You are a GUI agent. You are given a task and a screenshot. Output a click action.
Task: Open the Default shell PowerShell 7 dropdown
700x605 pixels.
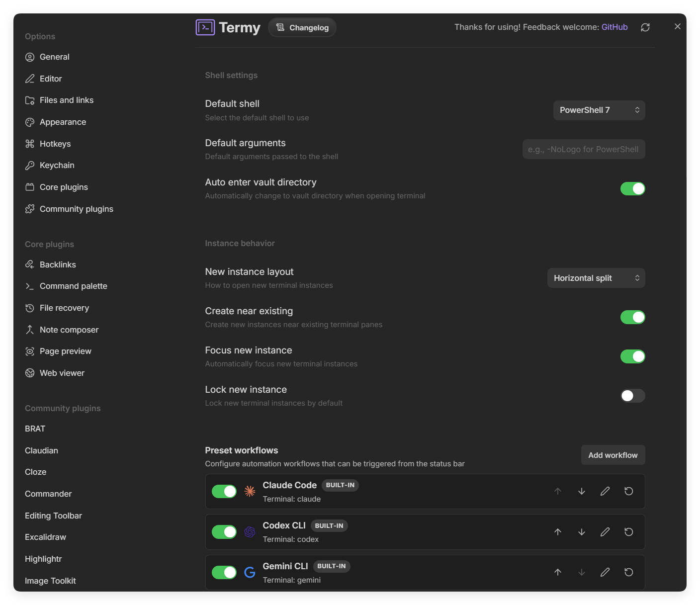(x=599, y=110)
